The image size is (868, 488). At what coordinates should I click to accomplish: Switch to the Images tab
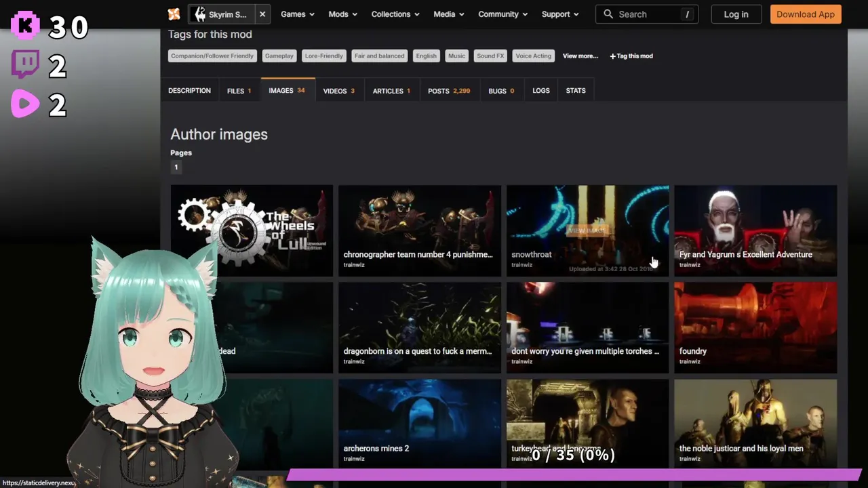point(287,91)
